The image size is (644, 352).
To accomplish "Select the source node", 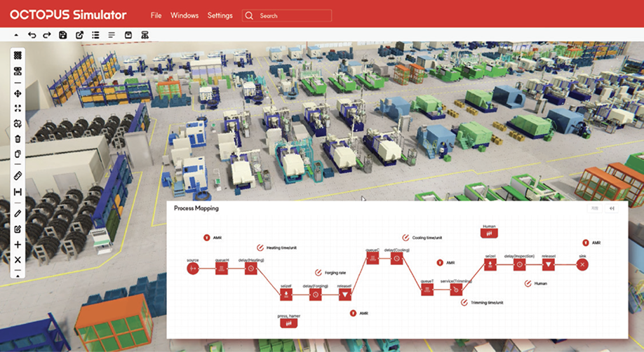I will (193, 269).
